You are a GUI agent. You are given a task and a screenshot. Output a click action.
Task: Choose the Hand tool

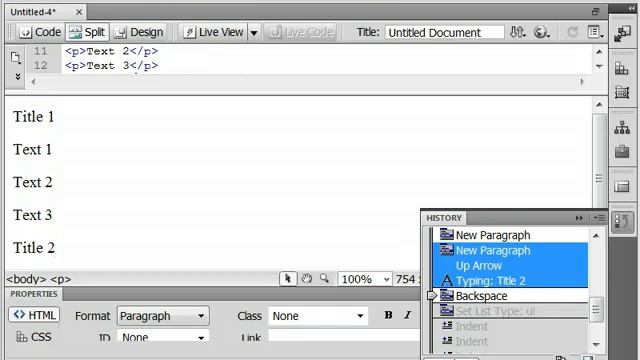coord(307,279)
